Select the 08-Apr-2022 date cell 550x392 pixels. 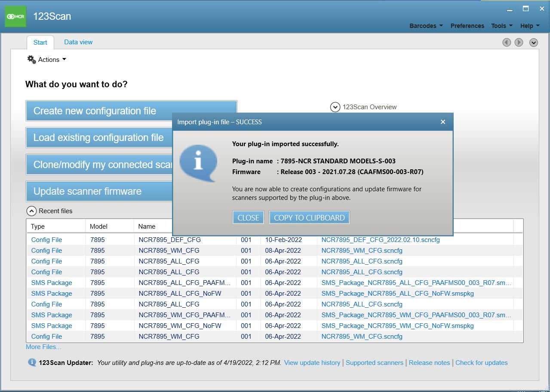(283, 251)
